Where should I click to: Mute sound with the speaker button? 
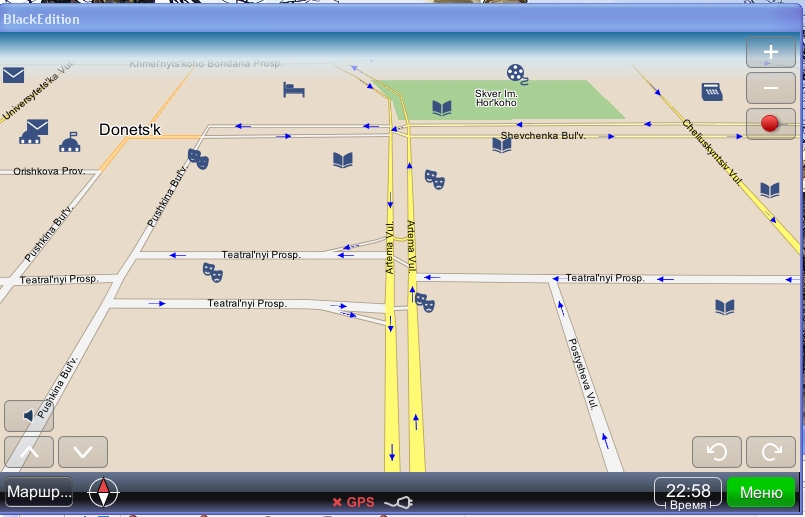click(x=29, y=415)
